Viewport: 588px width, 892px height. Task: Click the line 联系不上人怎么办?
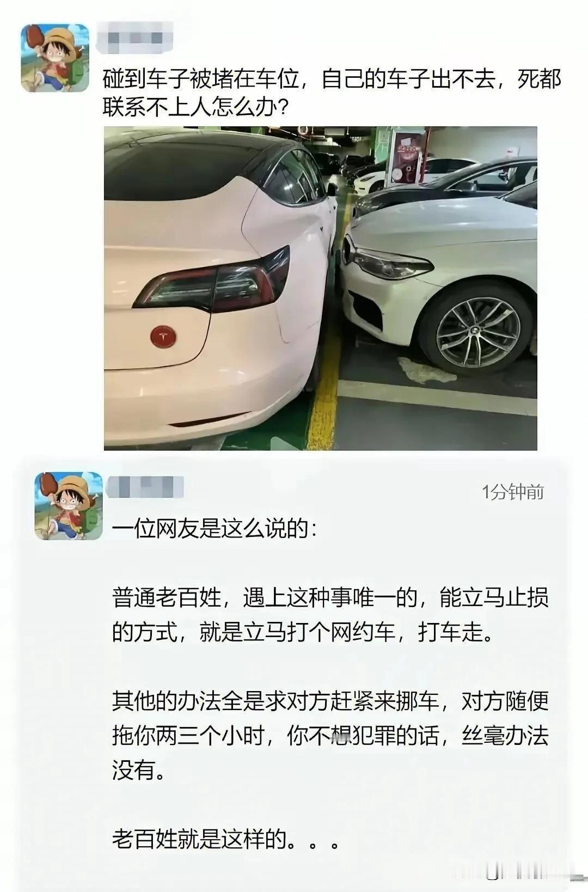pyautogui.click(x=195, y=107)
